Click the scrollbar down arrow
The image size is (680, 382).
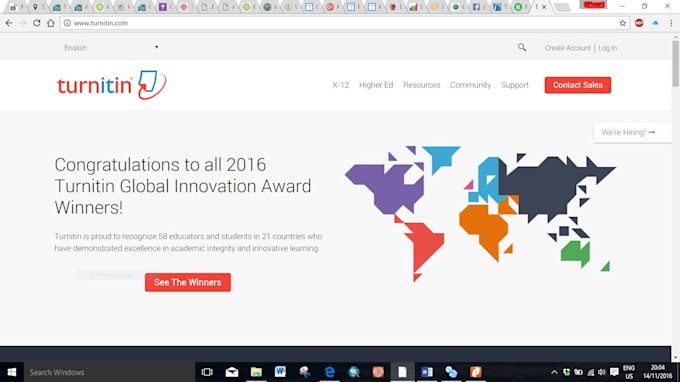pos(676,358)
